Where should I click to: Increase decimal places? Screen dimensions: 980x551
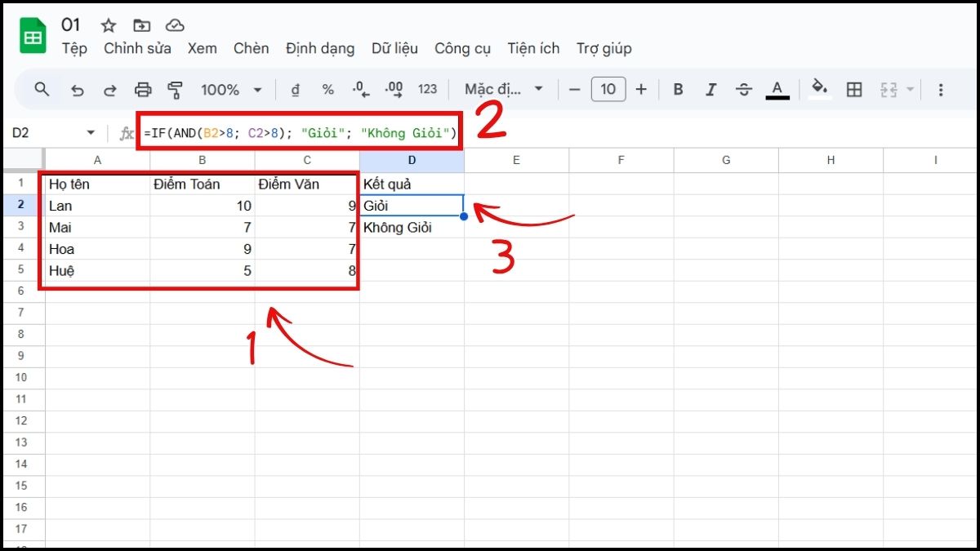394,90
